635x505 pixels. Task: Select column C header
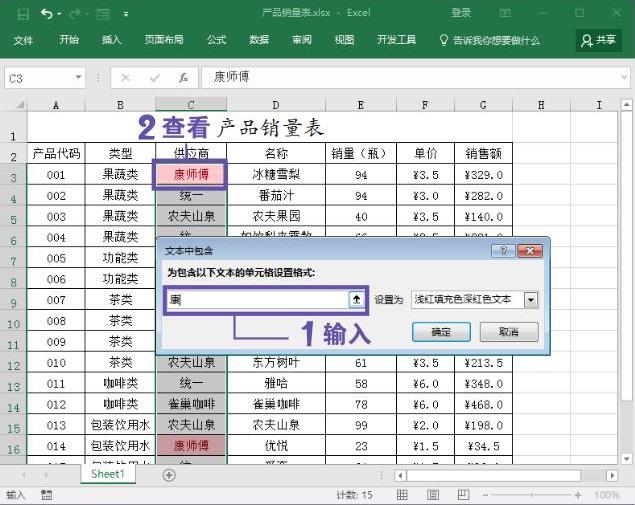[x=191, y=105]
